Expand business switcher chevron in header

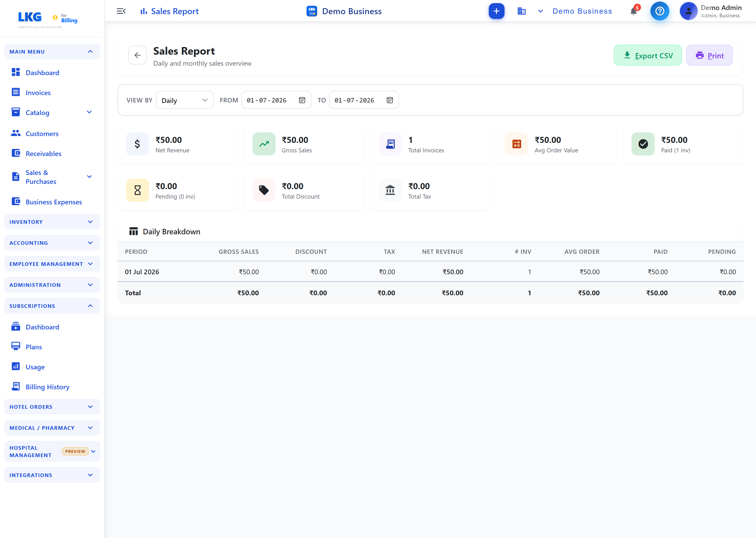tap(540, 11)
